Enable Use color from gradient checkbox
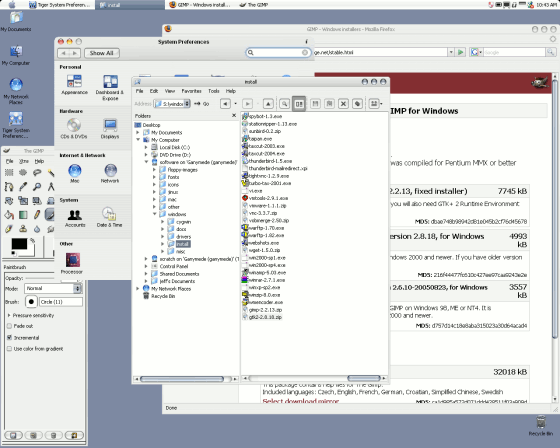The height and width of the screenshot is (448, 560). [10, 349]
